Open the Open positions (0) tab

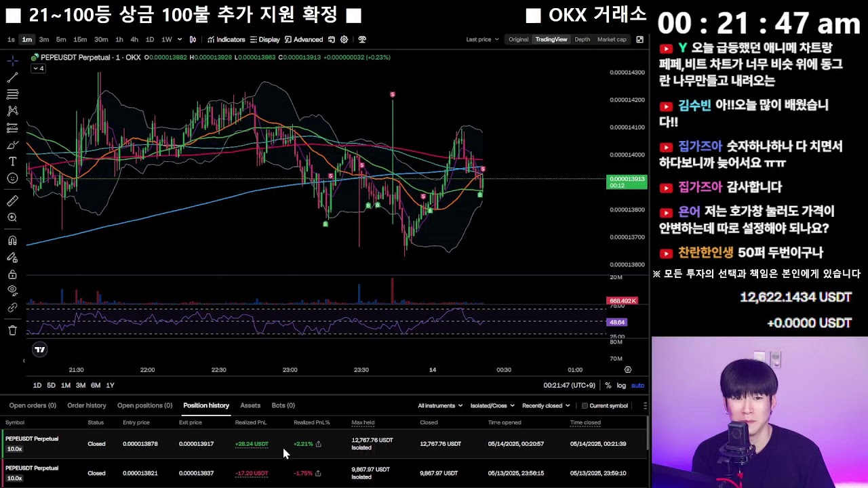click(145, 405)
